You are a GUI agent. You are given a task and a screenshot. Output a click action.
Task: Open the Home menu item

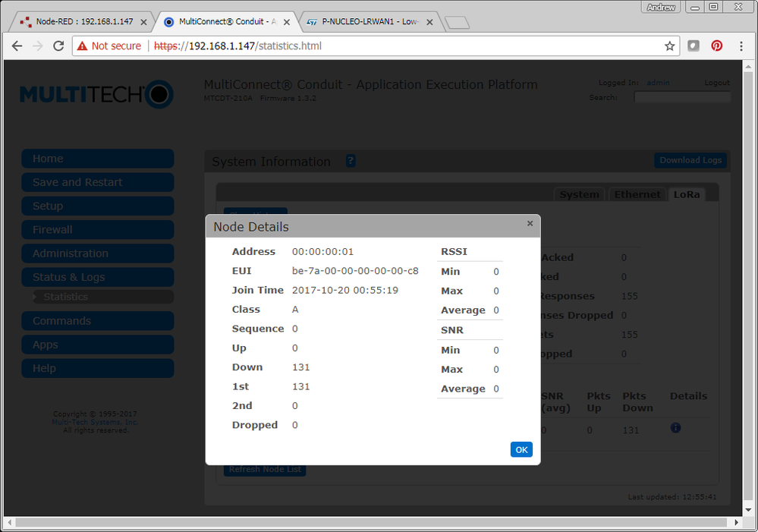[98, 159]
